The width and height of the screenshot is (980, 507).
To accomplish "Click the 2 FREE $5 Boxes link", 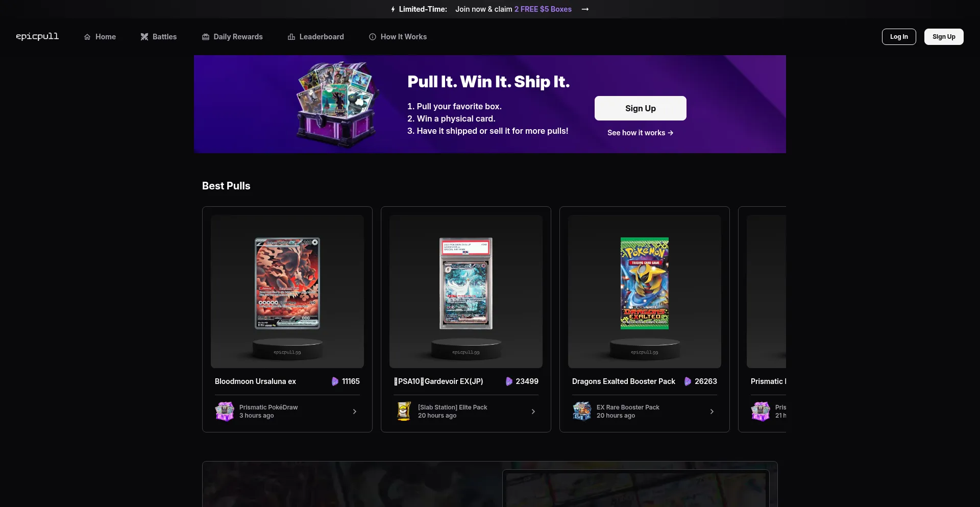I will point(543,9).
